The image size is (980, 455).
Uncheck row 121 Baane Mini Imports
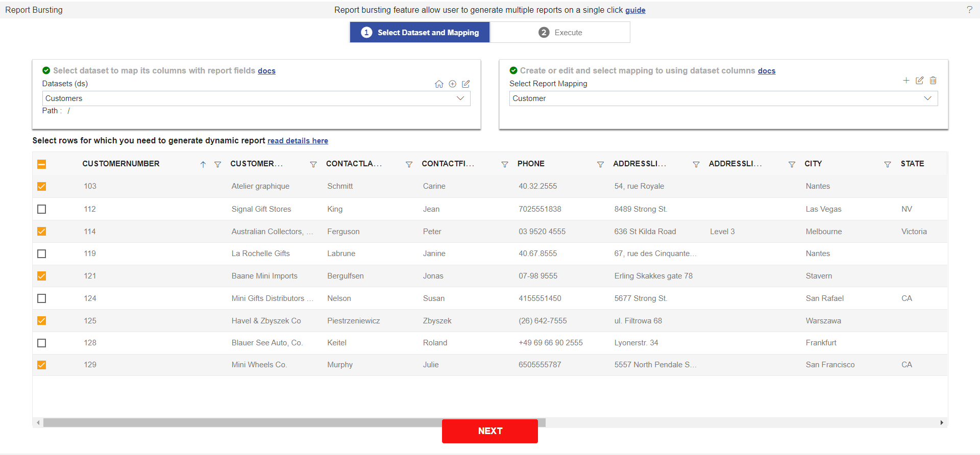pyautogui.click(x=42, y=276)
